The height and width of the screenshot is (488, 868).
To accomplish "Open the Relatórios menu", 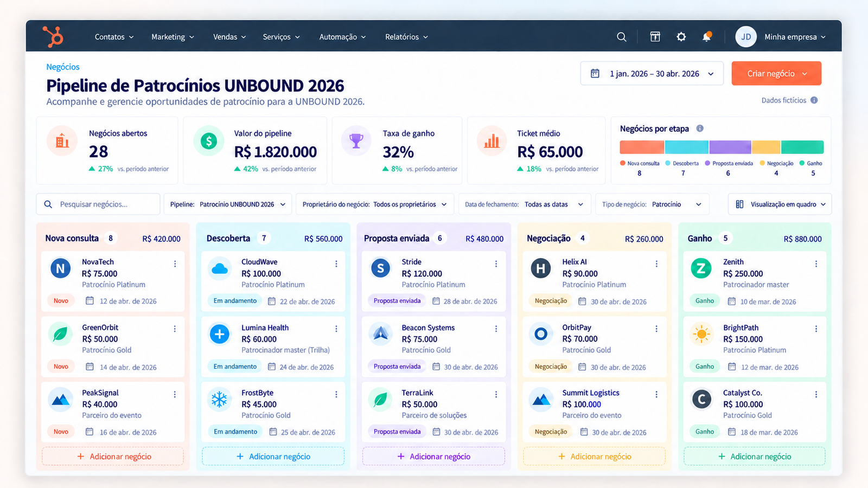I will click(406, 37).
